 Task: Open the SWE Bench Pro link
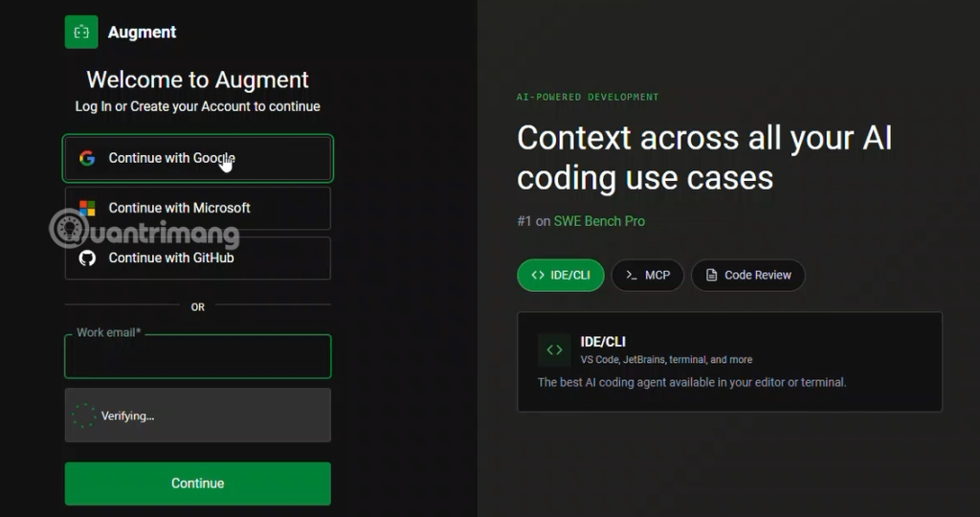(x=599, y=221)
